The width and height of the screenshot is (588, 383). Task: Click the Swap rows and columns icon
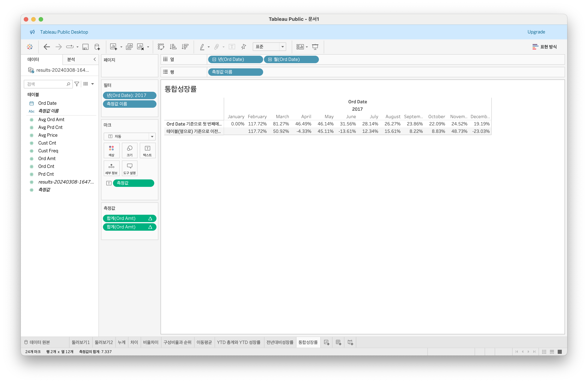point(161,47)
